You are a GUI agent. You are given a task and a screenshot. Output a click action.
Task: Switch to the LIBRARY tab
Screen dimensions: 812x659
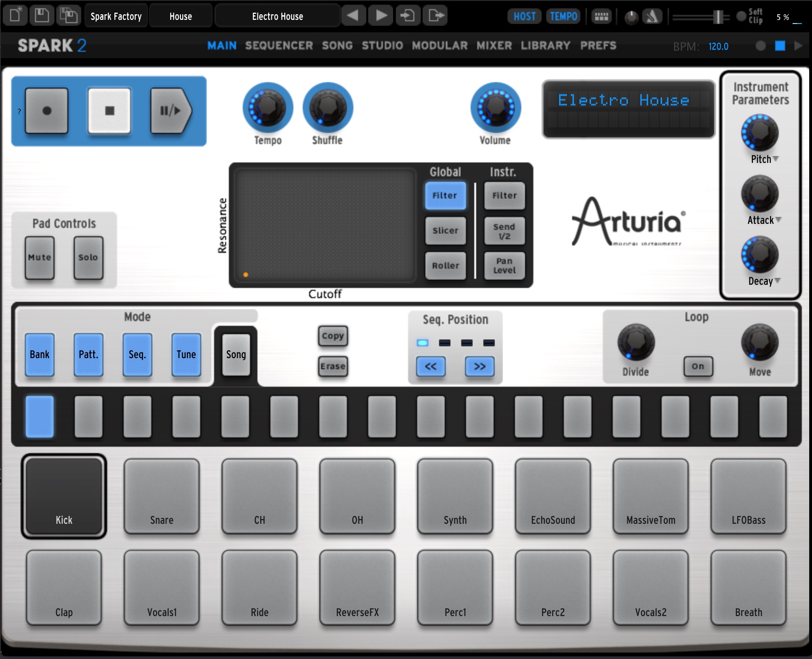546,46
